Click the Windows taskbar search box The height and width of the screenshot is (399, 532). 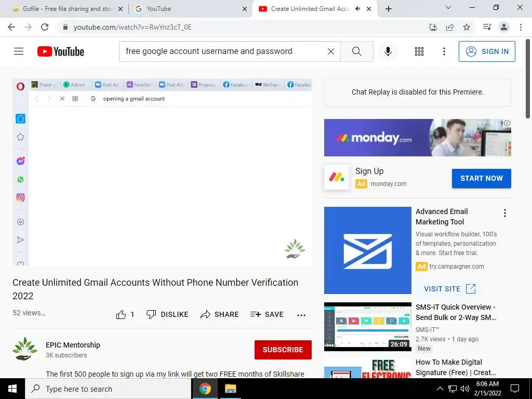pyautogui.click(x=108, y=389)
